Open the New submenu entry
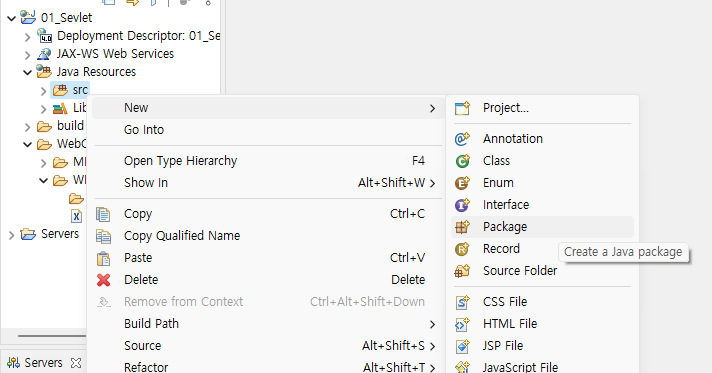The image size is (712, 373). [x=268, y=108]
